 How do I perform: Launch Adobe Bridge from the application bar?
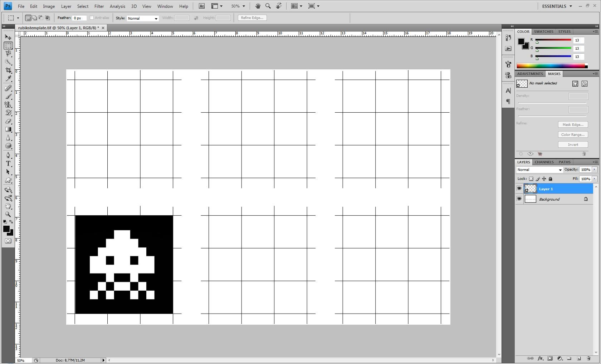click(x=202, y=6)
